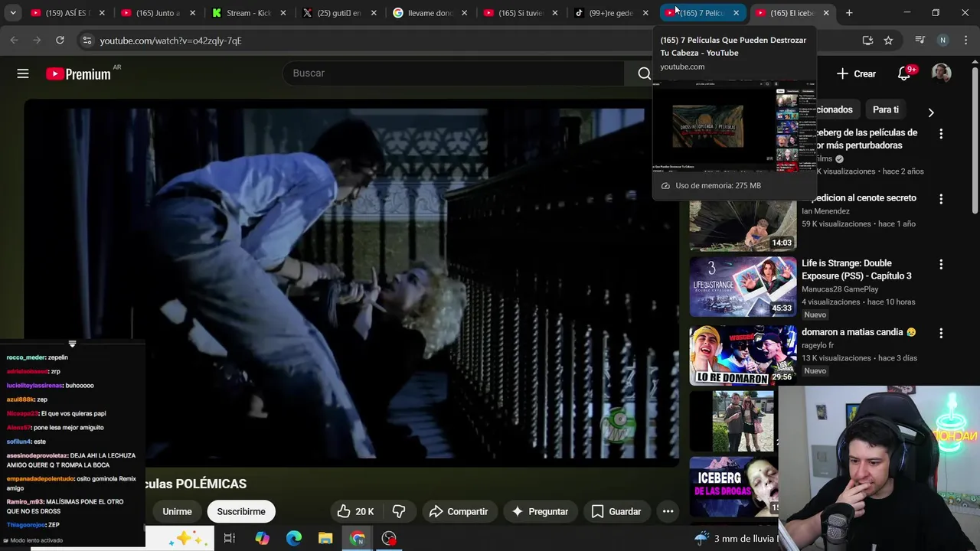The width and height of the screenshot is (980, 551).
Task: Switch to the El iceberg YouTube tab
Action: pyautogui.click(x=792, y=13)
